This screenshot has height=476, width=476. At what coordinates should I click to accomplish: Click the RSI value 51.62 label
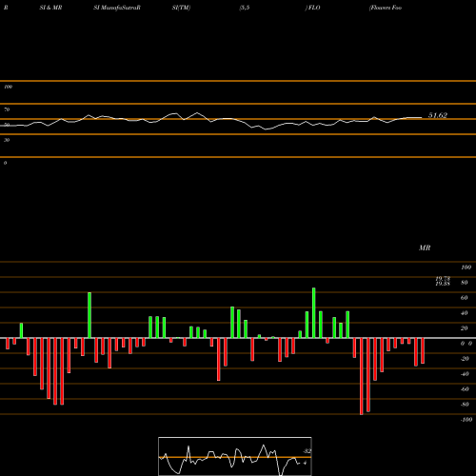tap(438, 115)
